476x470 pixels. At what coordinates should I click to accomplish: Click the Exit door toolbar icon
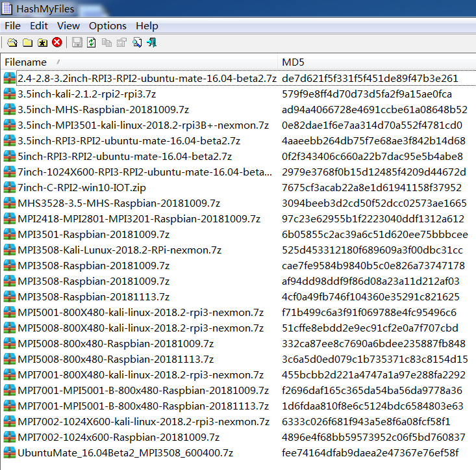click(x=151, y=43)
